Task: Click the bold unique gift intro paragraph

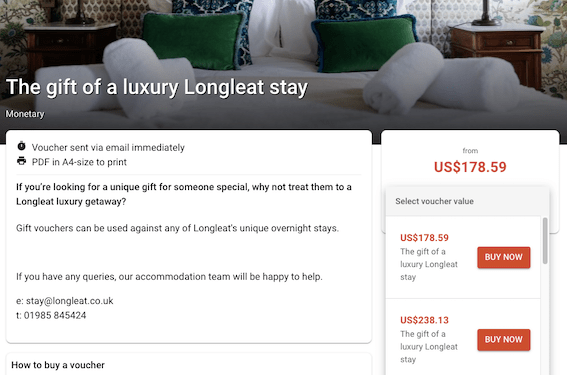Action: pos(184,194)
